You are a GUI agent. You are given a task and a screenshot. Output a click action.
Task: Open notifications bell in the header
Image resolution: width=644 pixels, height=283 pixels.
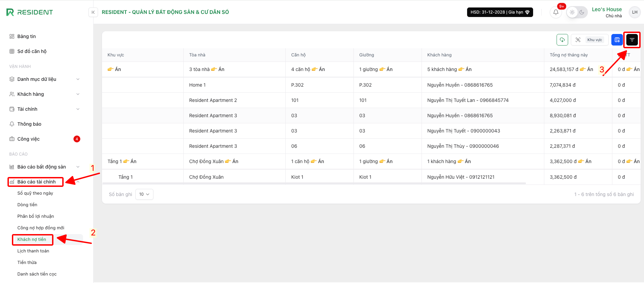coord(556,12)
